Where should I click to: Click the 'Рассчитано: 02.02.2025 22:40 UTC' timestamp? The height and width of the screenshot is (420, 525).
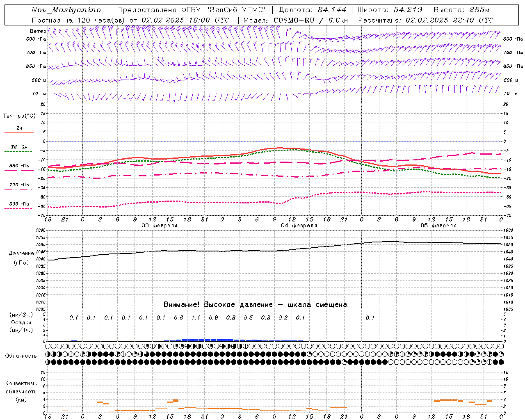point(426,20)
